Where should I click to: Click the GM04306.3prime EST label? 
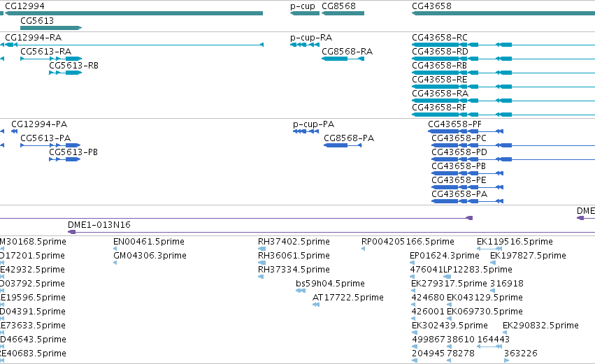150,256
